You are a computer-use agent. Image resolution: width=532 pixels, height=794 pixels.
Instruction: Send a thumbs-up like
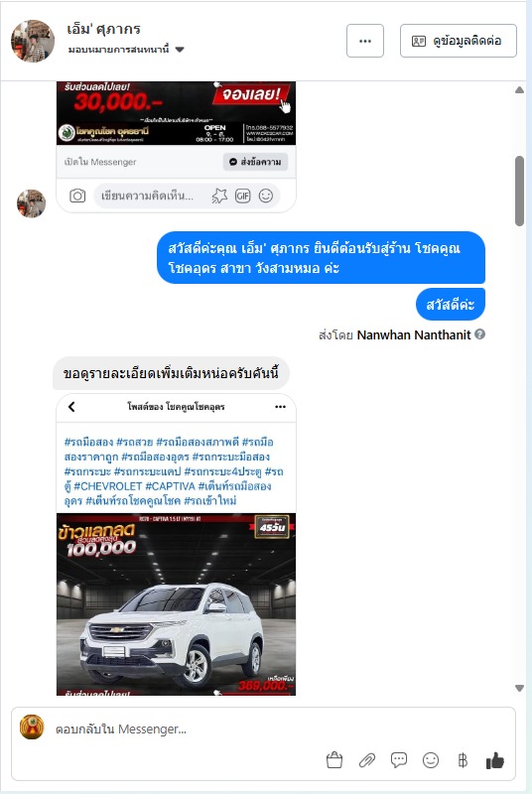click(x=494, y=760)
